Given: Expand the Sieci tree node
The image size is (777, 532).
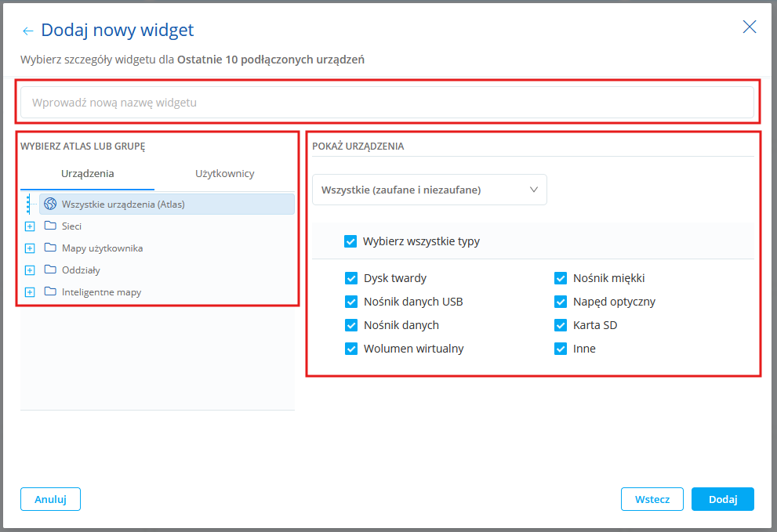Looking at the screenshot, I should click(30, 226).
